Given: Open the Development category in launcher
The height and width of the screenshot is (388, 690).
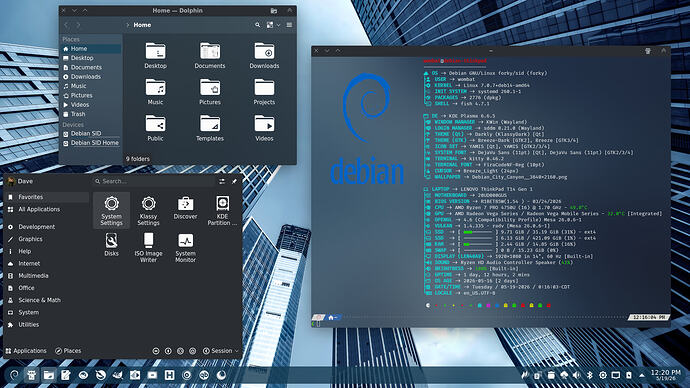Looking at the screenshot, I should tap(47, 227).
